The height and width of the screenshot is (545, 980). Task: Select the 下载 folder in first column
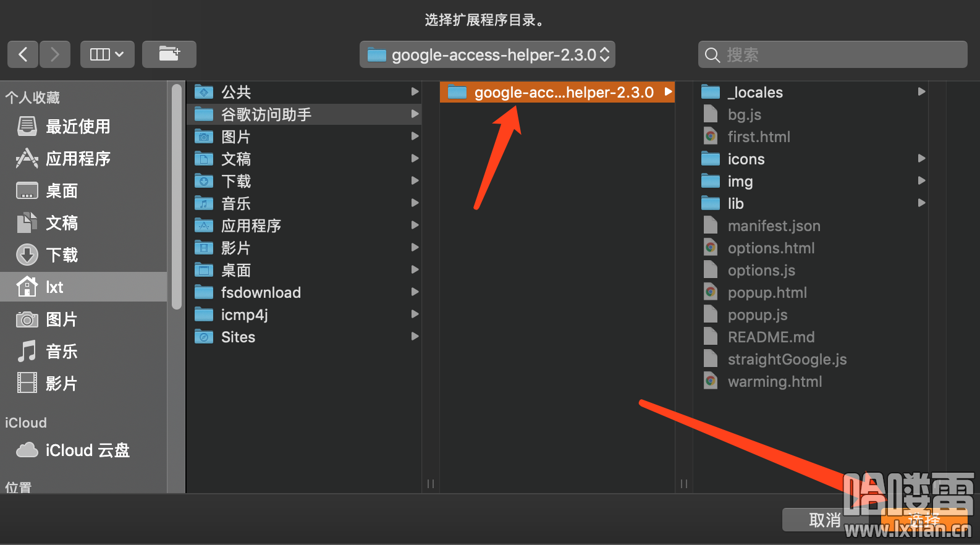[304, 181]
